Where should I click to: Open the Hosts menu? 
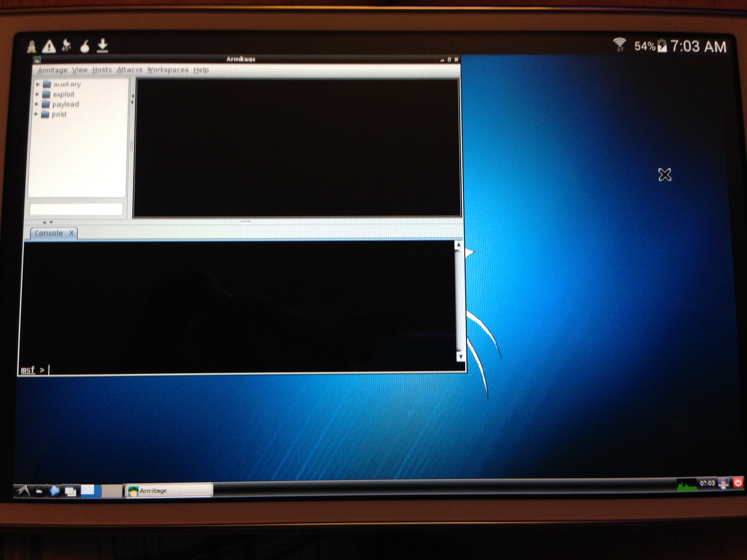(102, 70)
